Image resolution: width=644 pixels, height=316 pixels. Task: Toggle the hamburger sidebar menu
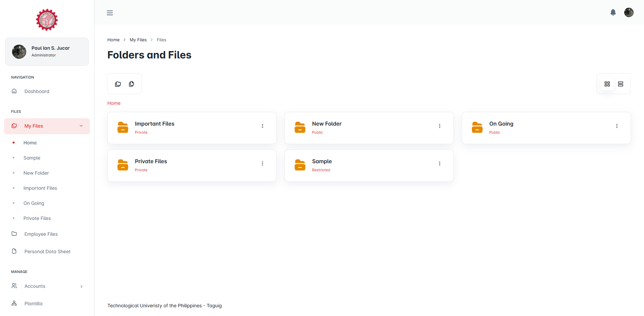point(110,13)
